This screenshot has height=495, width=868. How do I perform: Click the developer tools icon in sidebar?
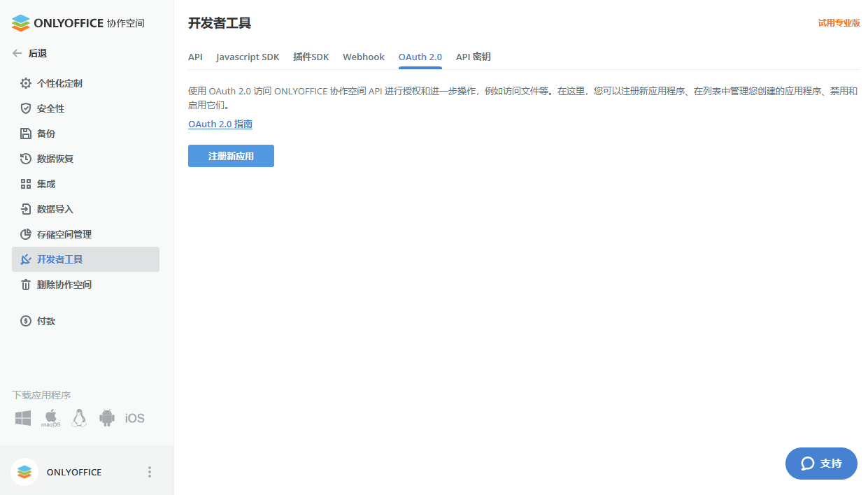26,259
